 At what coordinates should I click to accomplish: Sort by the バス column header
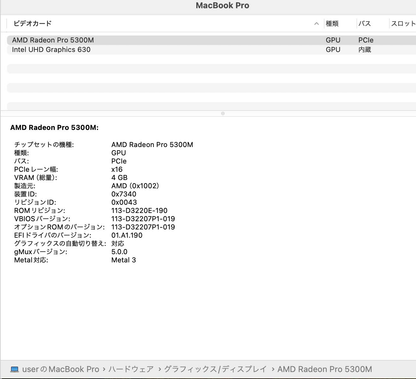[365, 23]
